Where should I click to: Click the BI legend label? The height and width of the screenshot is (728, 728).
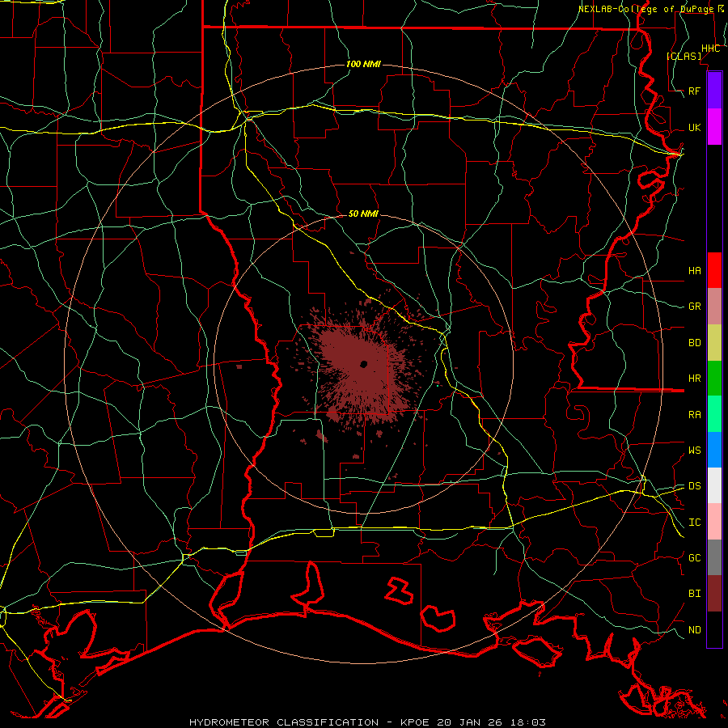coord(694,594)
